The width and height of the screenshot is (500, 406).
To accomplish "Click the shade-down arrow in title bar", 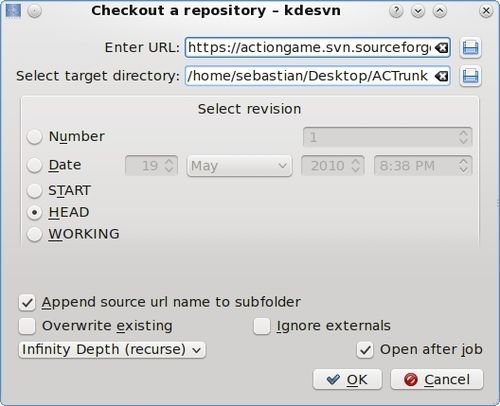I will [x=418, y=11].
